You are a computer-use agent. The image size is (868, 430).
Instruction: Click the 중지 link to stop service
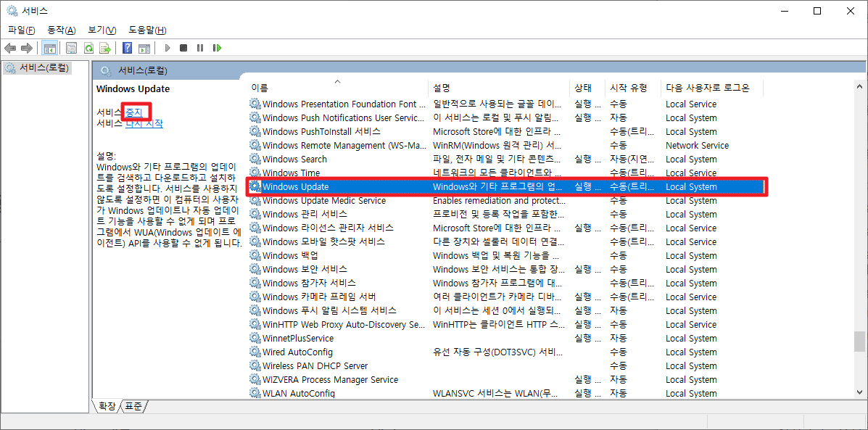pos(134,112)
